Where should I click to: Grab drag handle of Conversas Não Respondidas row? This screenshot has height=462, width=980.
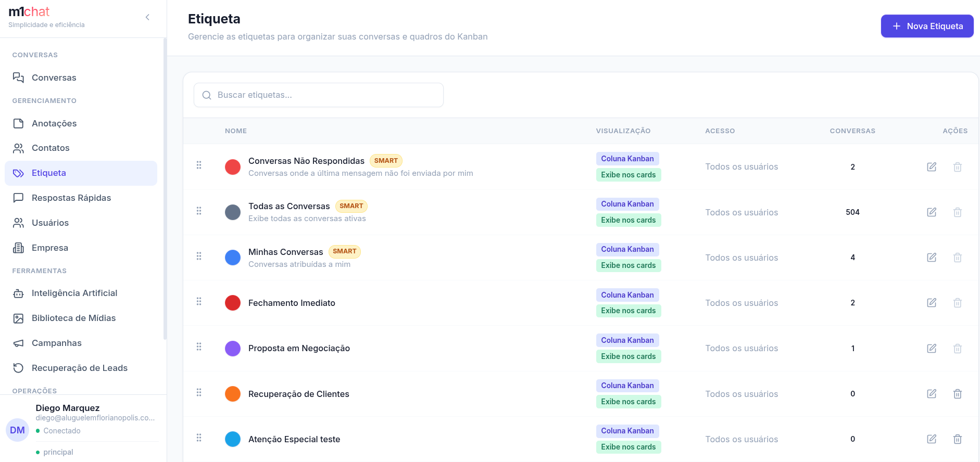[x=199, y=165]
